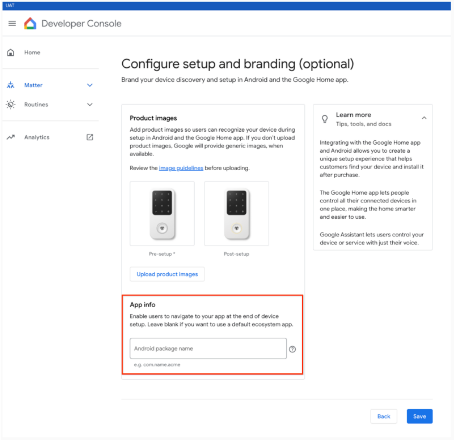Open the hamburger navigation menu
The image size is (454, 440).
coord(12,24)
